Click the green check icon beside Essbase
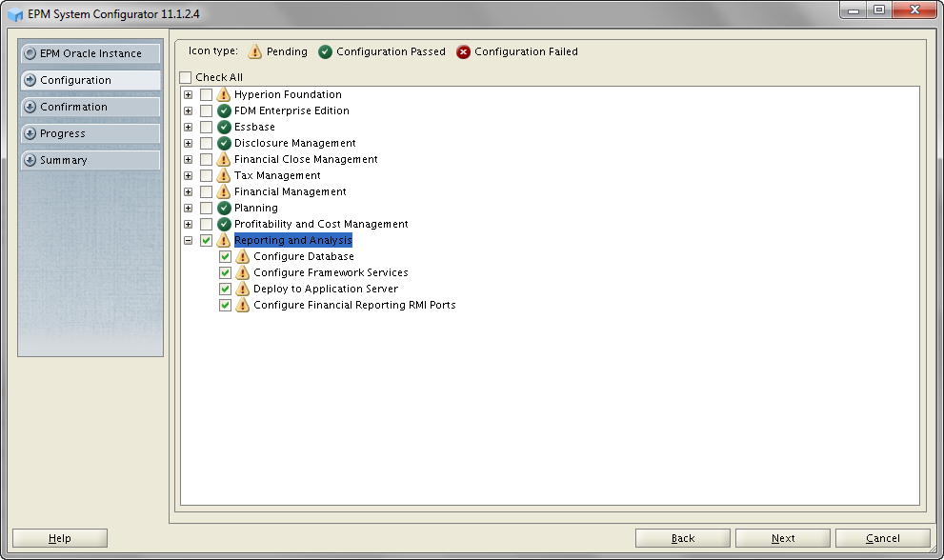The height and width of the screenshot is (560, 944). pyautogui.click(x=224, y=127)
